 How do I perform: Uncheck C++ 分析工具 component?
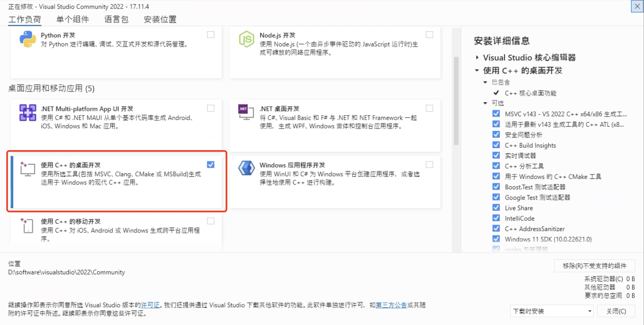496,166
